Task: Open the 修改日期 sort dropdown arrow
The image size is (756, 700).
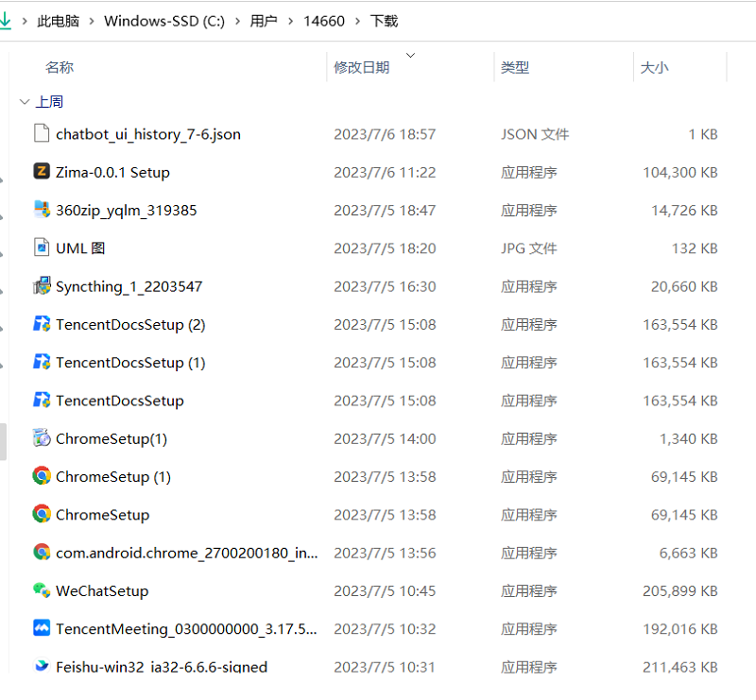Action: tap(410, 56)
